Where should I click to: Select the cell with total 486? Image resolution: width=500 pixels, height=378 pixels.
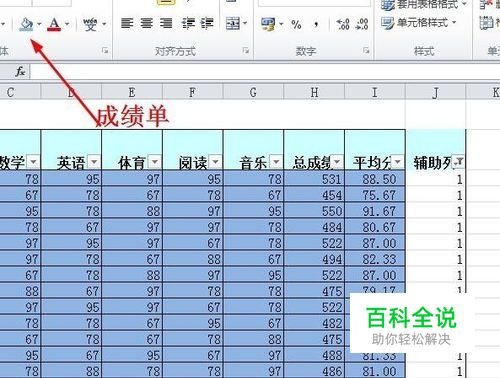pyautogui.click(x=314, y=371)
